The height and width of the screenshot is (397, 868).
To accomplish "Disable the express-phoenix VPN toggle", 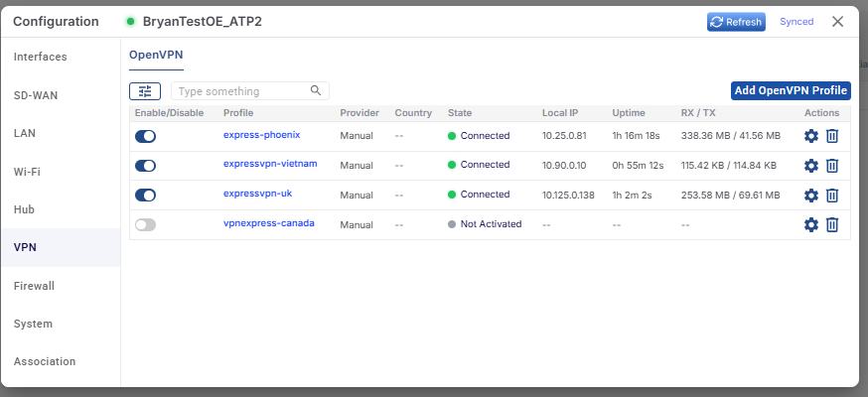I will point(146,136).
